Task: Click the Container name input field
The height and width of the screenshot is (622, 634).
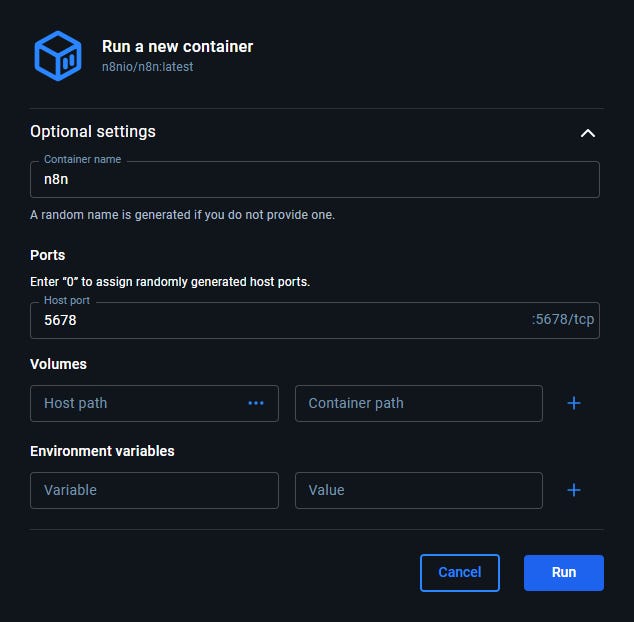Action: tap(315, 179)
